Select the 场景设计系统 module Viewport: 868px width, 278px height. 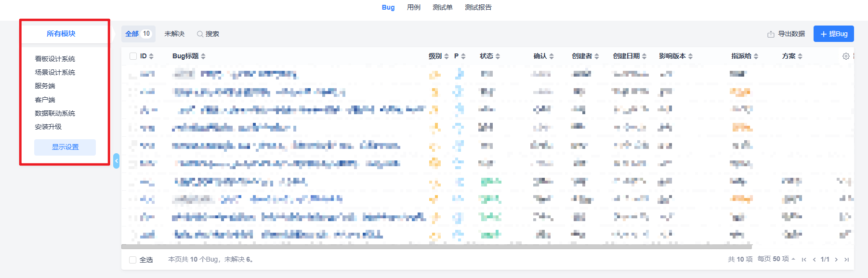(x=55, y=72)
